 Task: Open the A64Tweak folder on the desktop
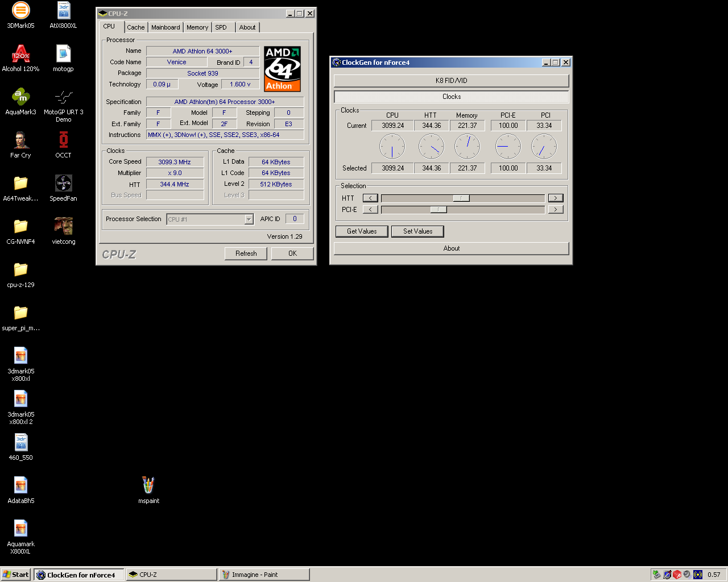pos(20,188)
